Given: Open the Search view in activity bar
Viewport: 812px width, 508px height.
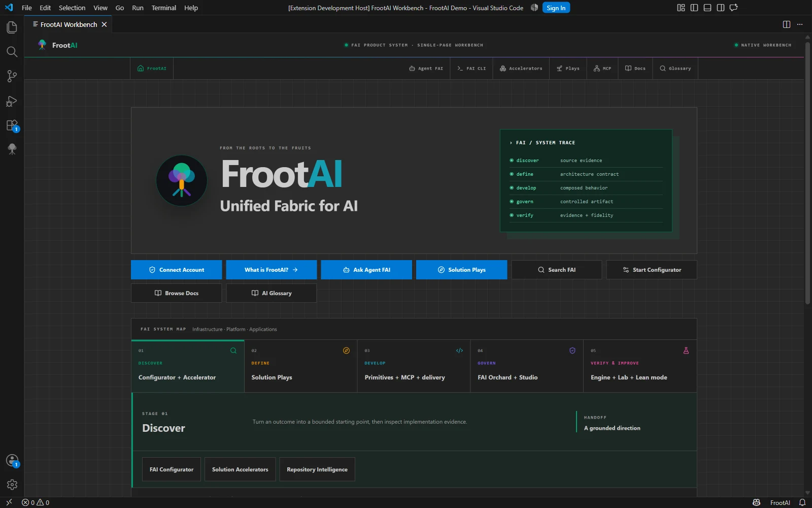Looking at the screenshot, I should (12, 52).
